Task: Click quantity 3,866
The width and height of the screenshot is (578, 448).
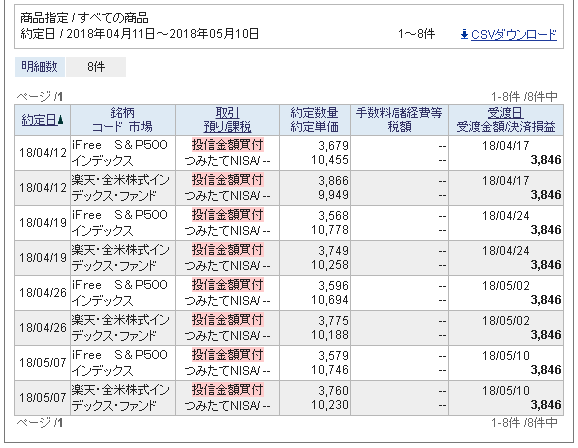Action: click(334, 181)
